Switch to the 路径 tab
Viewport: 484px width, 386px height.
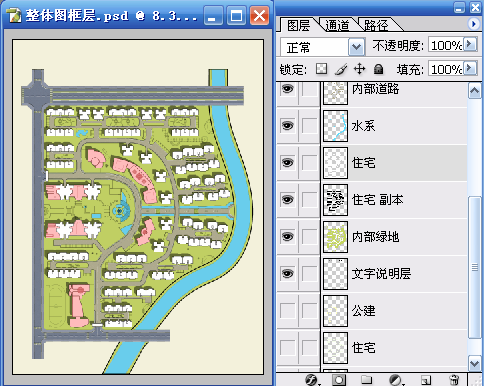coord(376,25)
